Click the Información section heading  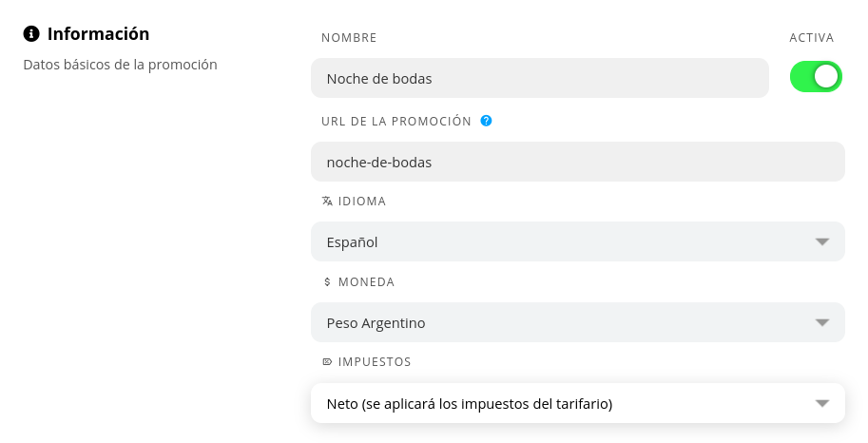point(98,34)
